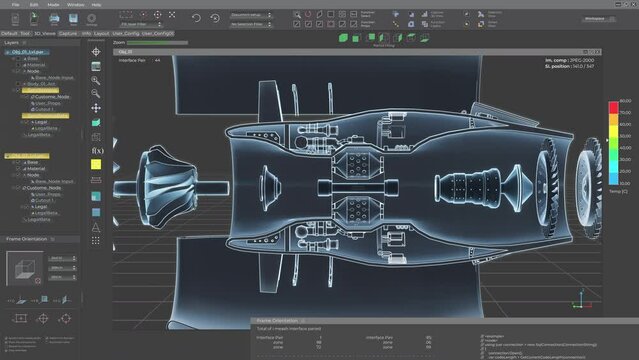Click the save floppy disk icon
Viewport: 639px width, 360px height.
[x=73, y=18]
